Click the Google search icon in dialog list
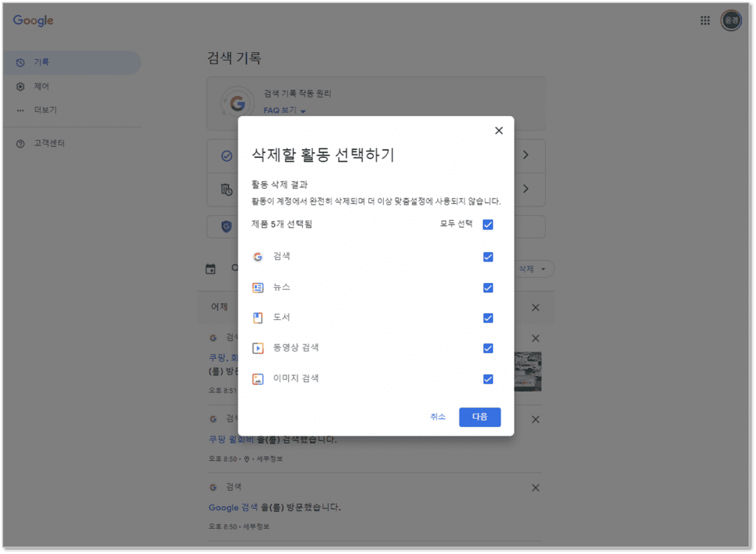This screenshot has width=756, height=554. (x=258, y=257)
